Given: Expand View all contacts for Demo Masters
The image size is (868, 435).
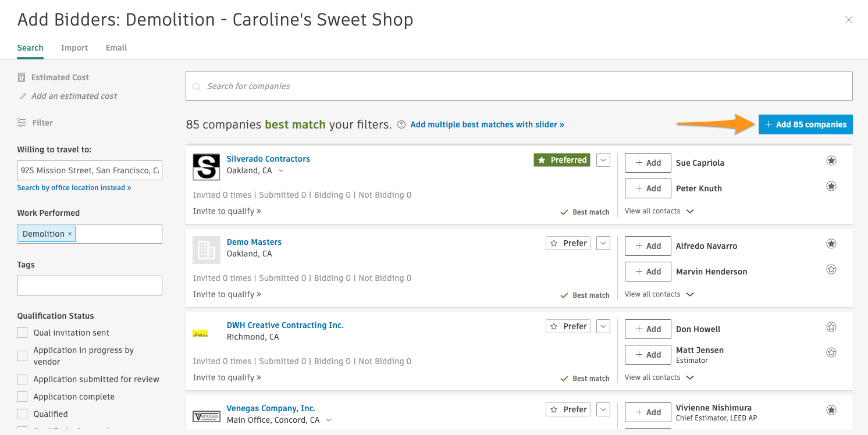Looking at the screenshot, I should [x=659, y=294].
